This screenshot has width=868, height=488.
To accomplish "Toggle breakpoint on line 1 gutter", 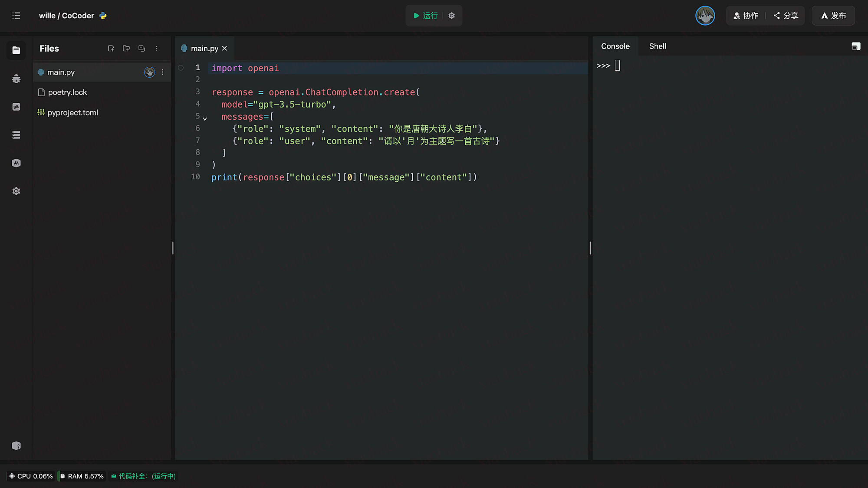I will coord(181,68).
